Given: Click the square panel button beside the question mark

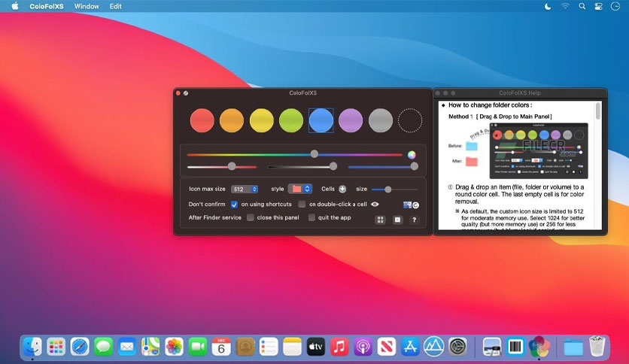Looking at the screenshot, I should 397,220.
